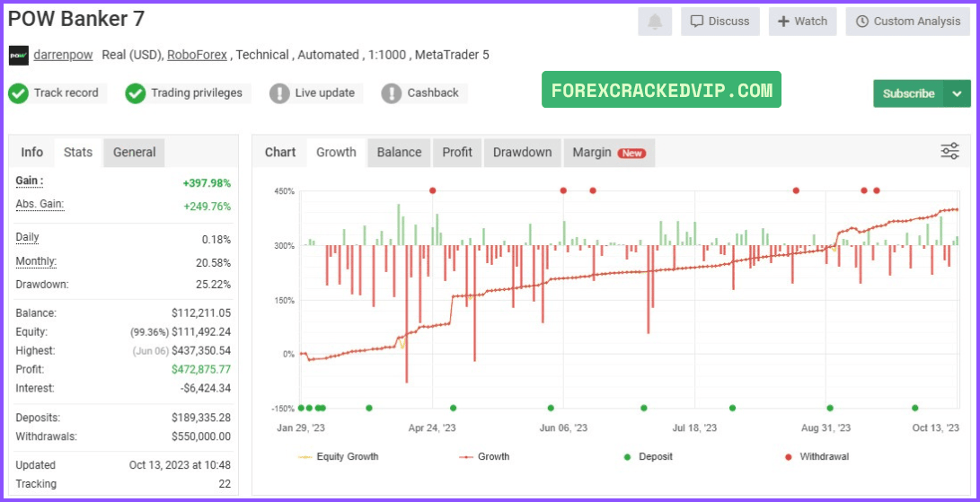The height and width of the screenshot is (502, 980).
Task: Click the Gain label
Action: click(x=30, y=181)
